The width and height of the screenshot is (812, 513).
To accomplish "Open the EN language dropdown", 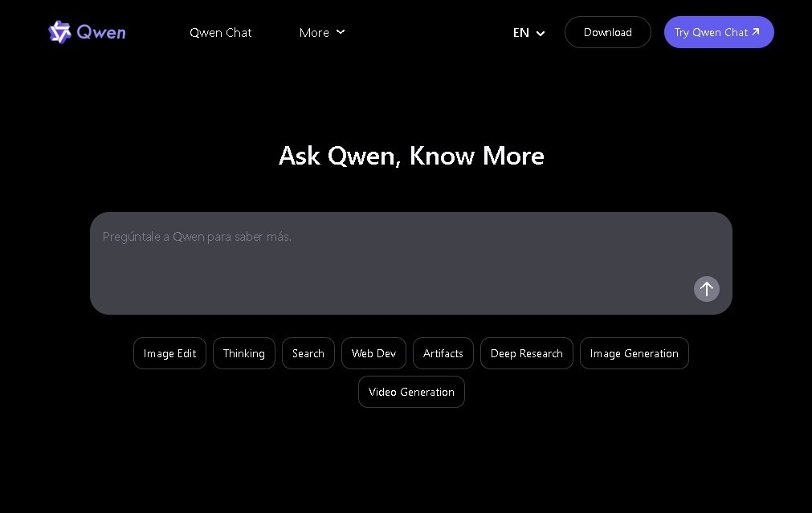I will (x=528, y=33).
